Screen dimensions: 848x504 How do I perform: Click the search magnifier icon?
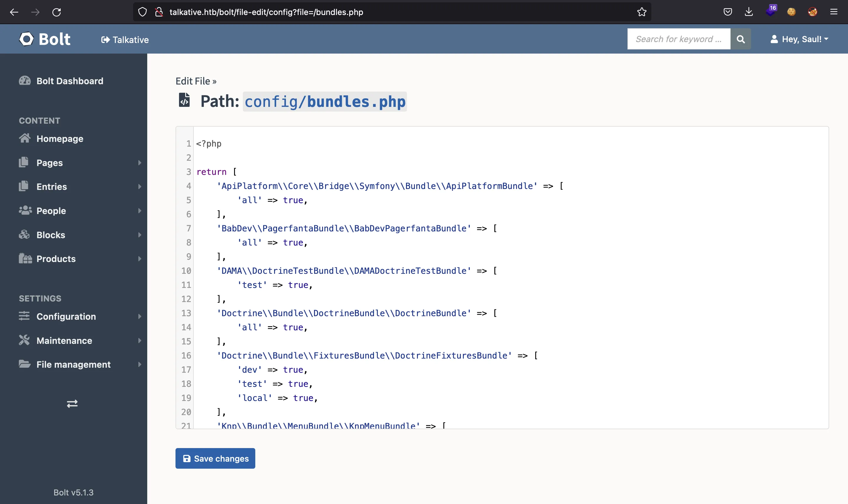[x=741, y=39]
